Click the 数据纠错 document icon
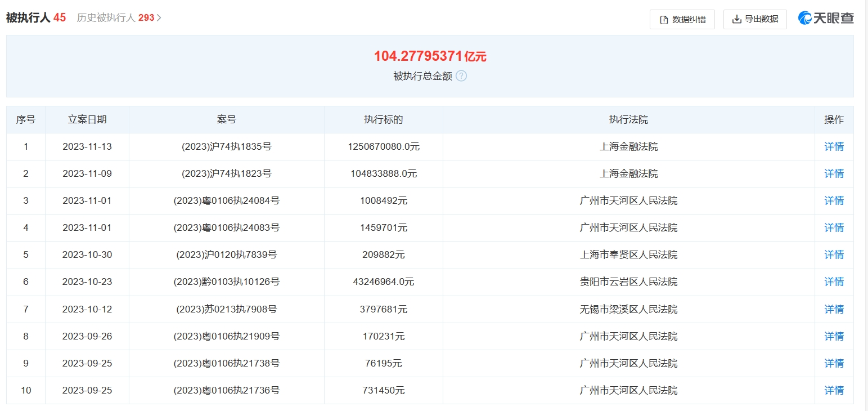 [665, 19]
